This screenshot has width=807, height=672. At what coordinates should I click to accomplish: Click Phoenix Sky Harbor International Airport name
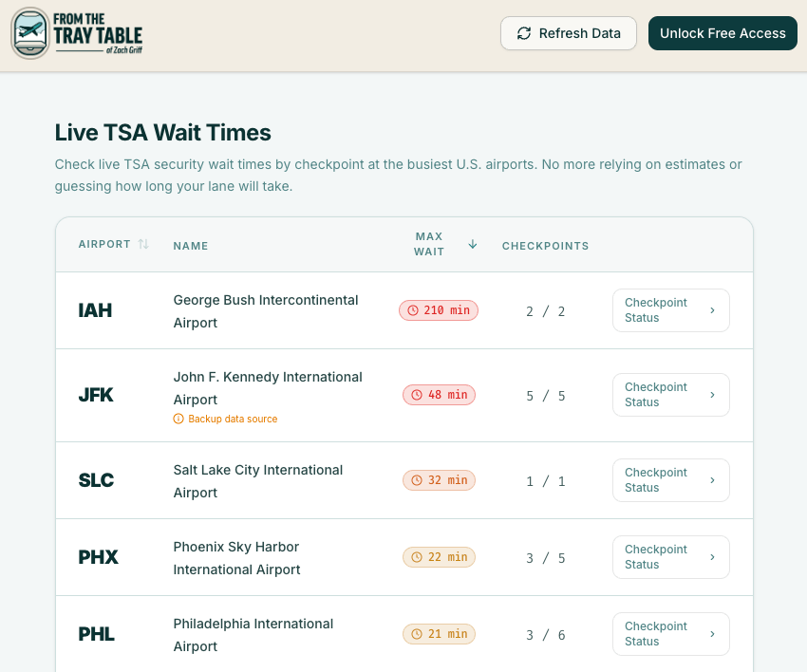click(236, 558)
